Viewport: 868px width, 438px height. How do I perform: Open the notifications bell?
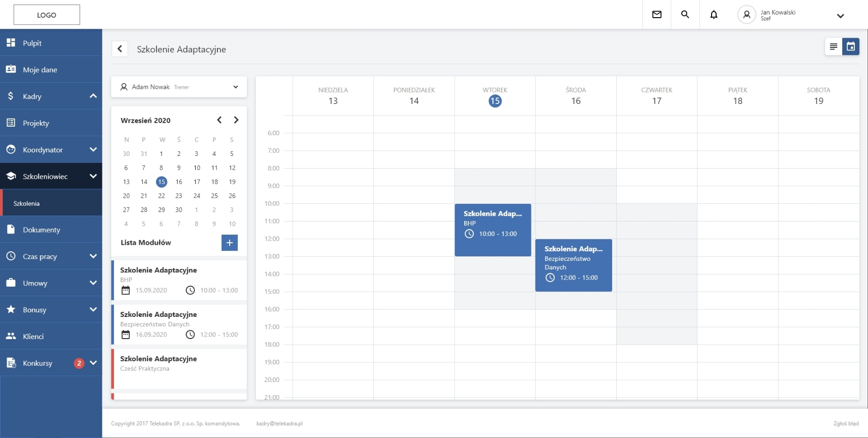tap(714, 15)
